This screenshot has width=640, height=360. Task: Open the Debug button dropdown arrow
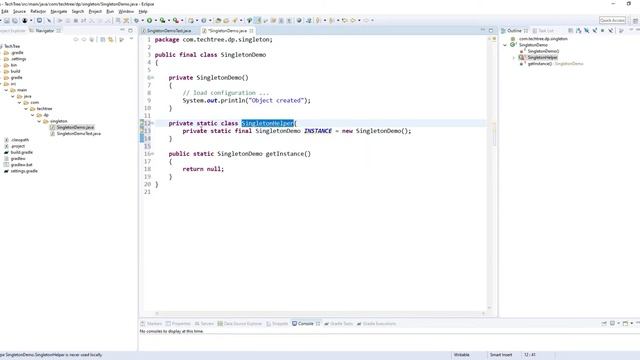142,20
